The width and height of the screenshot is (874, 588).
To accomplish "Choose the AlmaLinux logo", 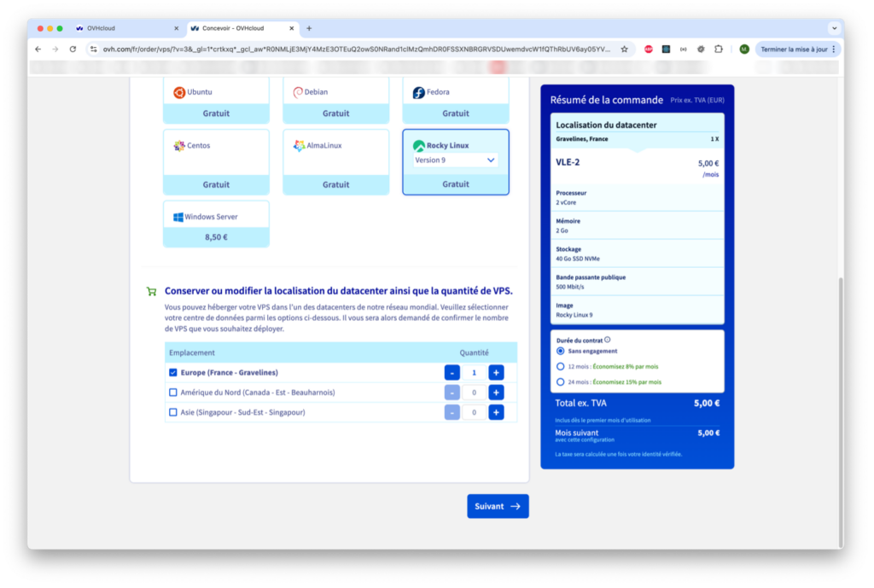I will click(300, 145).
